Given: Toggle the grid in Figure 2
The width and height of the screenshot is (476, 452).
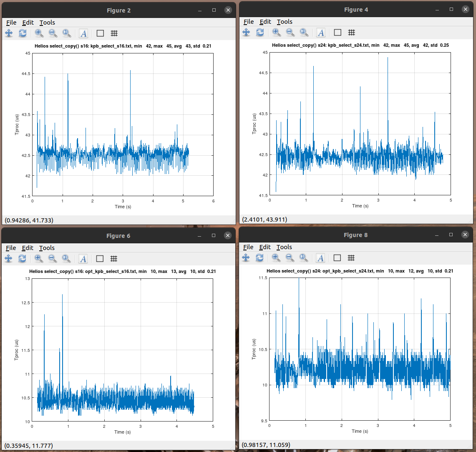Looking at the screenshot, I should click(114, 33).
